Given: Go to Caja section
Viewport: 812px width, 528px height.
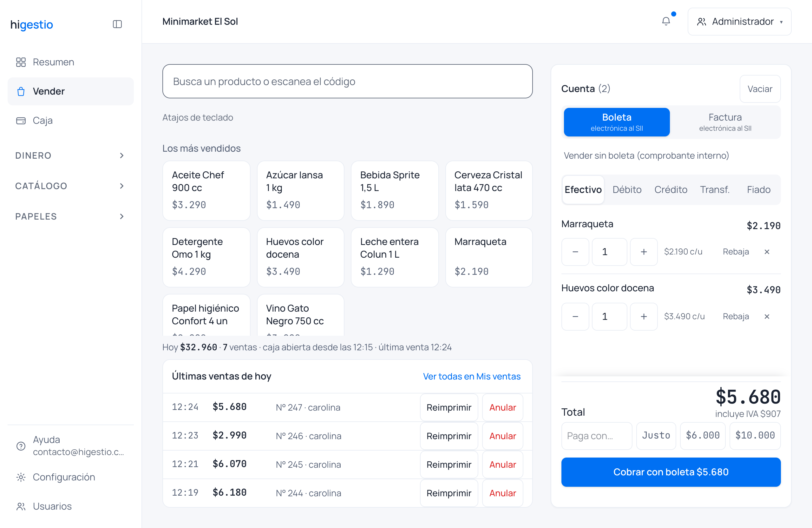Looking at the screenshot, I should click(71, 121).
